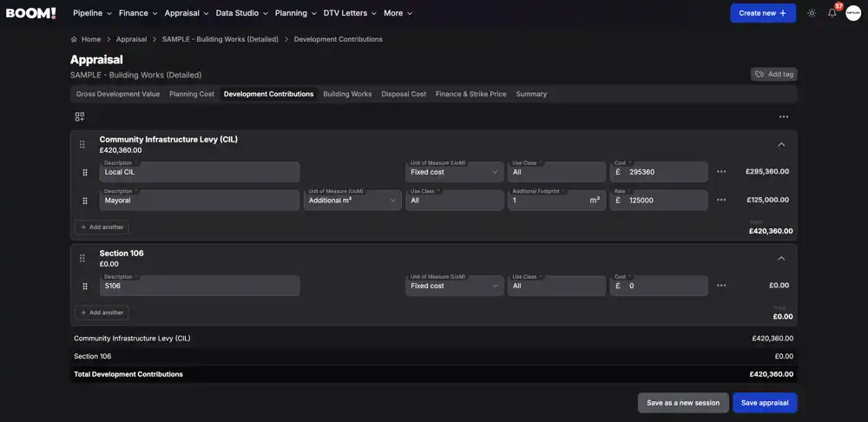Grab the S106 row drag handle
868x422 pixels.
pyautogui.click(x=85, y=287)
